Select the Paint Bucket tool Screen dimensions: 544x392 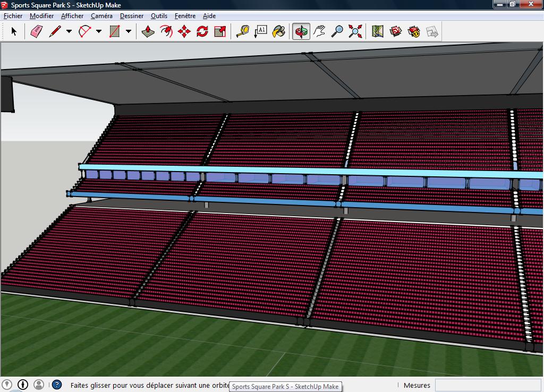(x=278, y=32)
